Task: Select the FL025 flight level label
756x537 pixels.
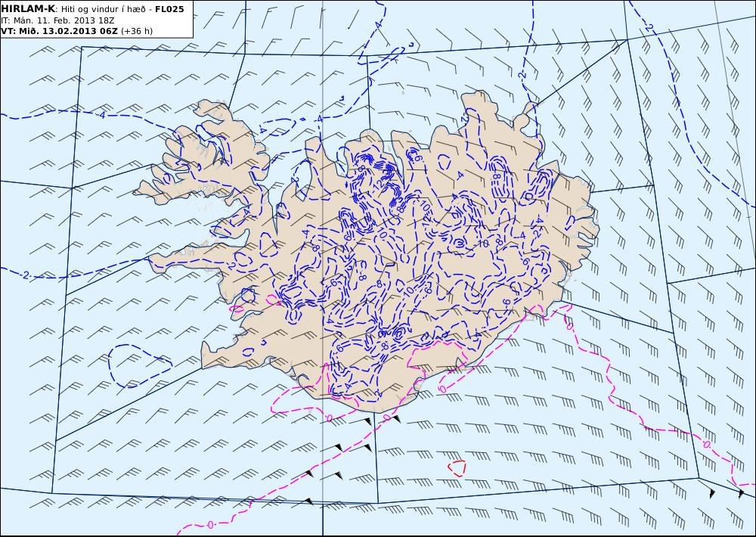Action: [x=169, y=8]
